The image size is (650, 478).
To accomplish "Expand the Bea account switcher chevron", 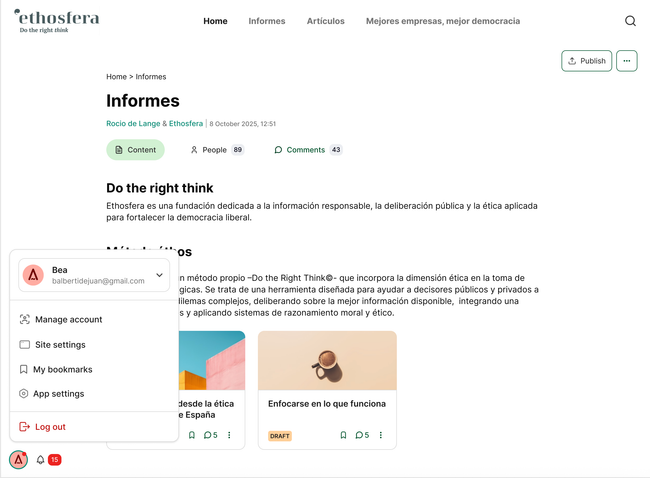I will pos(159,275).
